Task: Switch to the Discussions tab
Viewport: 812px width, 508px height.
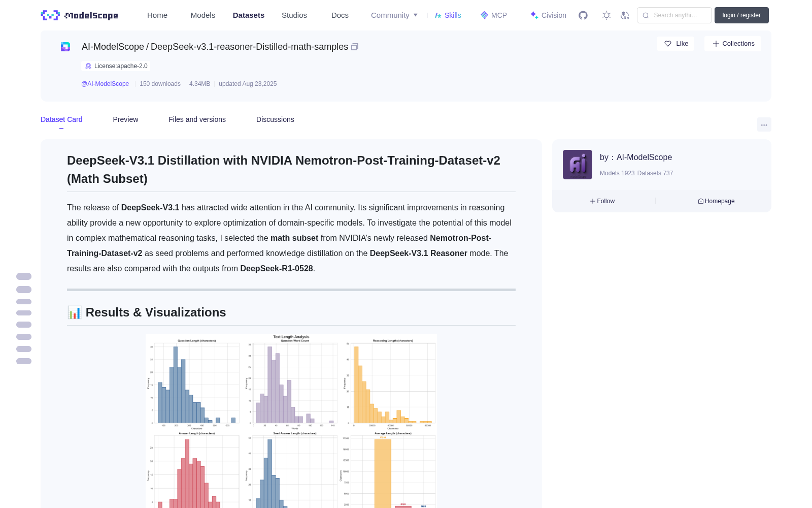Action: pyautogui.click(x=275, y=119)
